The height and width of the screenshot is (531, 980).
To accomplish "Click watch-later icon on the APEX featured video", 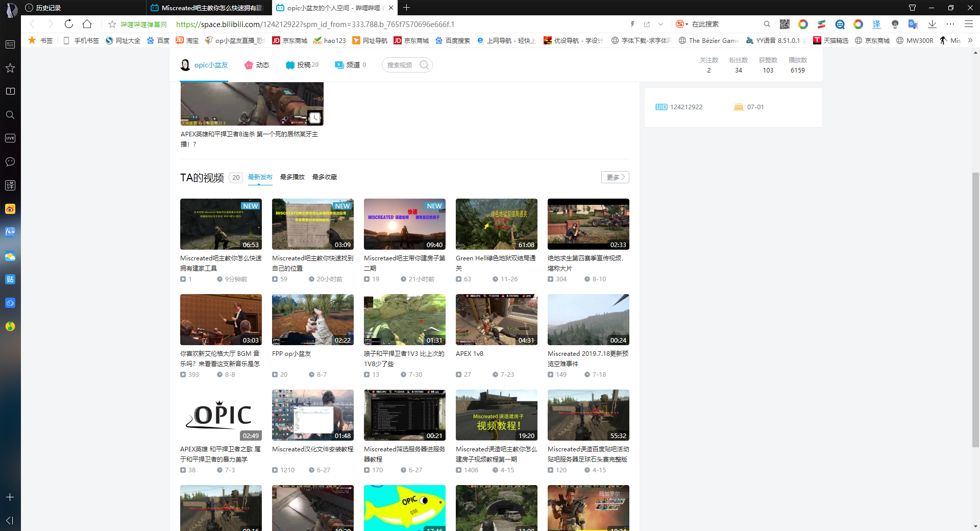I will coord(315,117).
